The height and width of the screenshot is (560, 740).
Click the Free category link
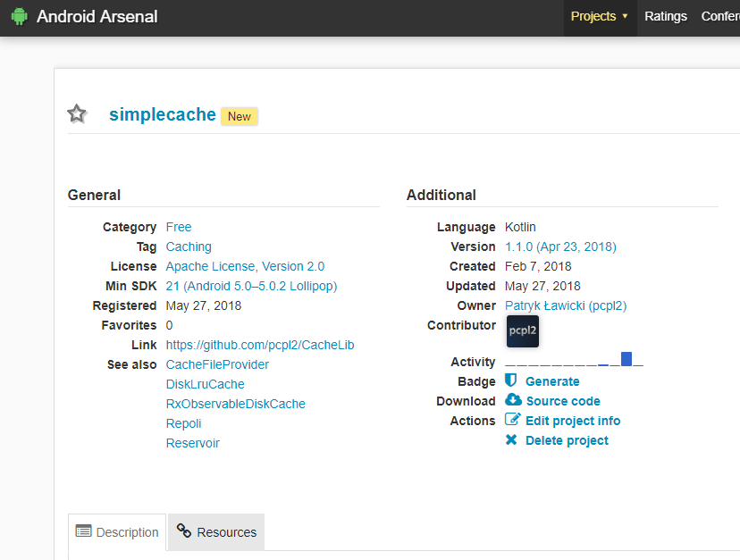pos(179,227)
